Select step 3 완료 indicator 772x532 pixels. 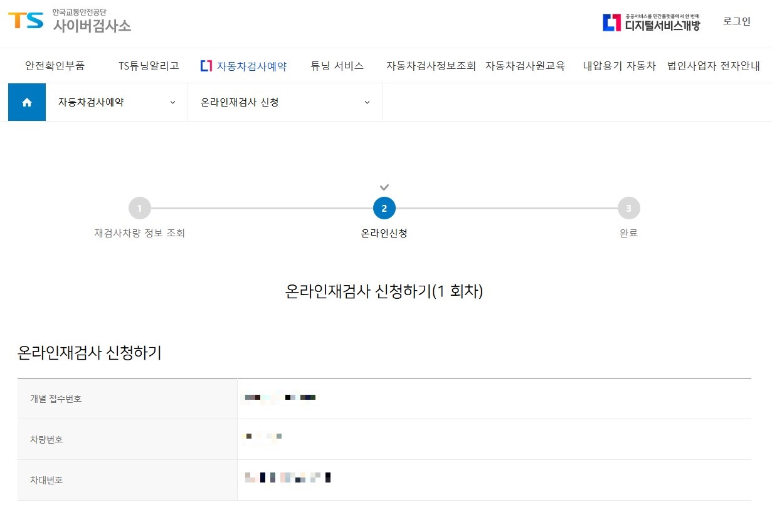tap(628, 207)
